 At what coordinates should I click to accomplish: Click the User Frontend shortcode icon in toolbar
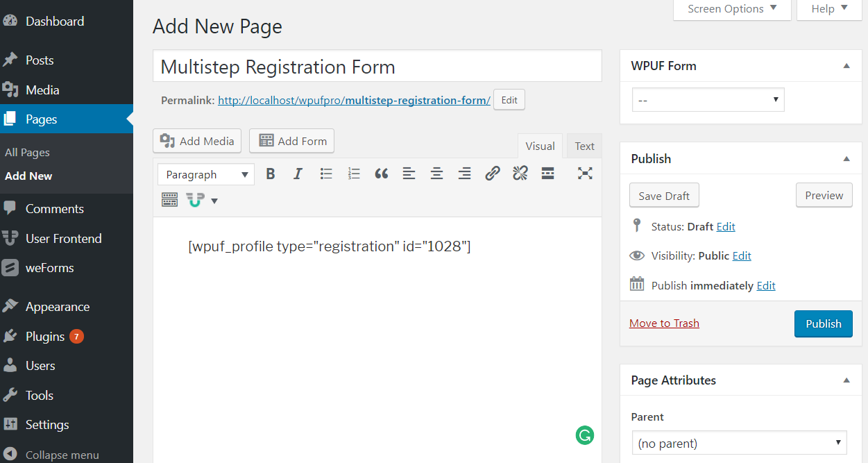pos(195,201)
